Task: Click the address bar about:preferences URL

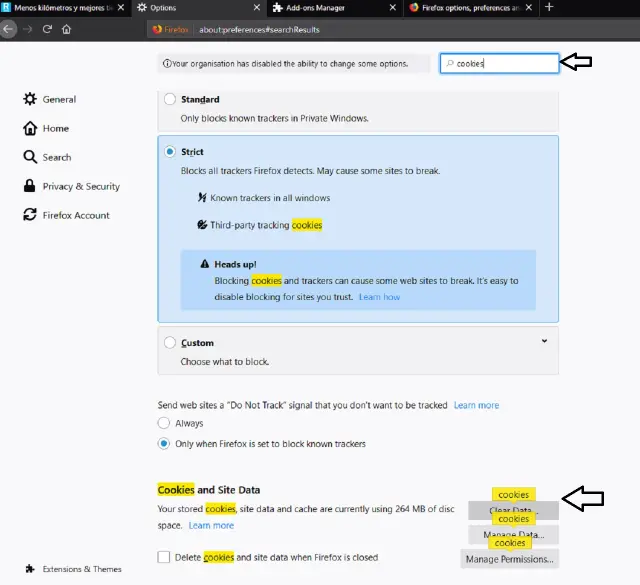Action: point(259,30)
